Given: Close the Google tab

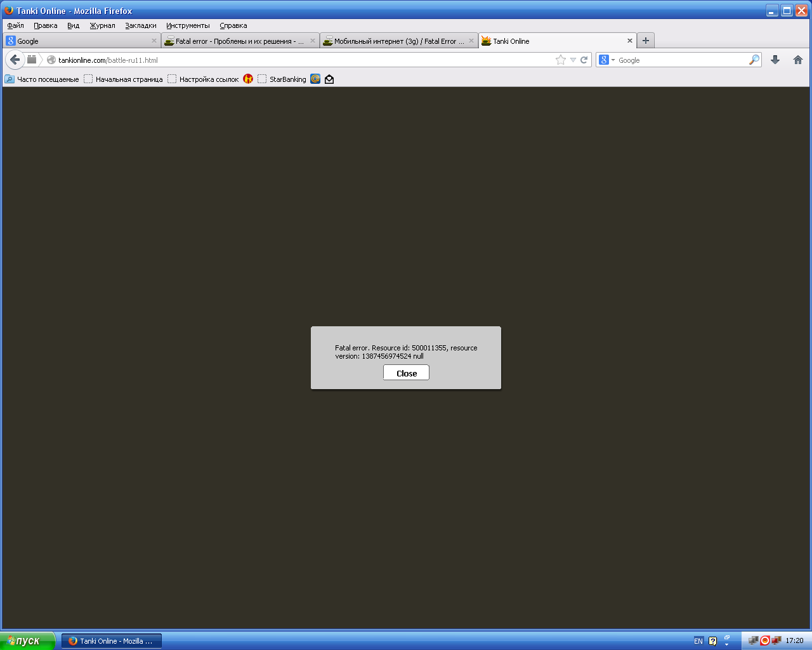Looking at the screenshot, I should coord(154,41).
